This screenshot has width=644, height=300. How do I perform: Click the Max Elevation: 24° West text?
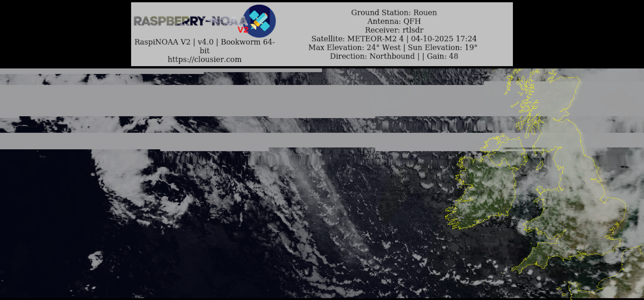[354, 47]
